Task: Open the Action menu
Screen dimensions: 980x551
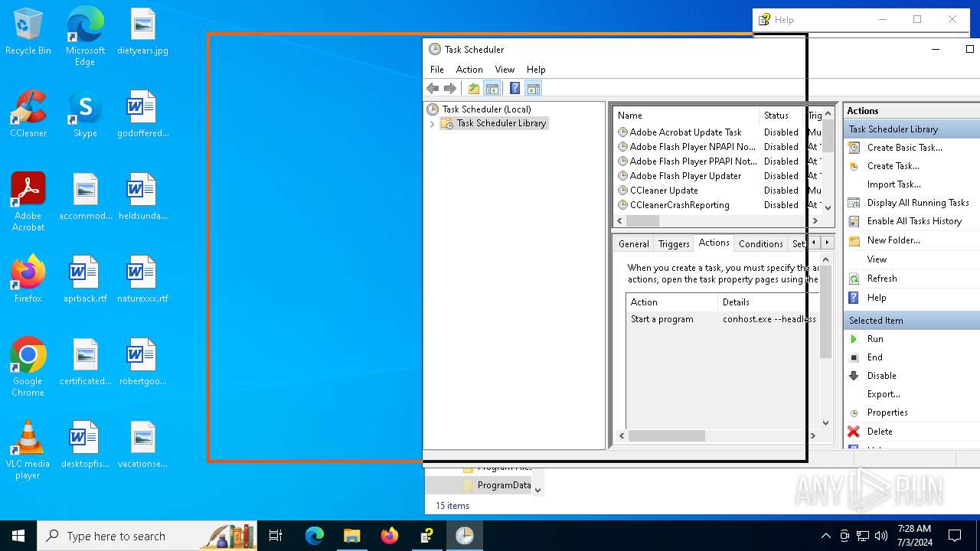Action: 469,70
